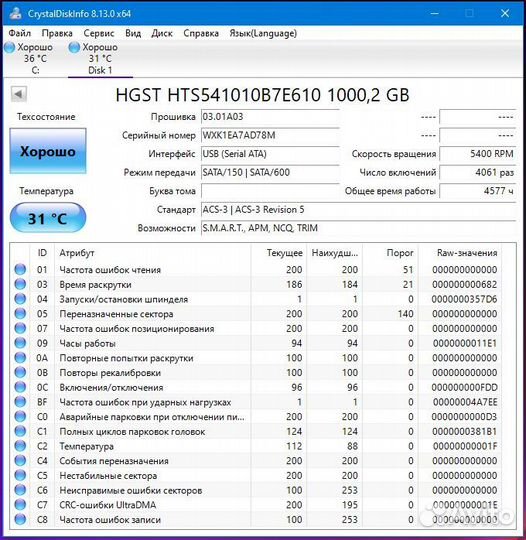Open the Язык(Language) menu
Viewport: 526px width, 540px height.
(263, 33)
